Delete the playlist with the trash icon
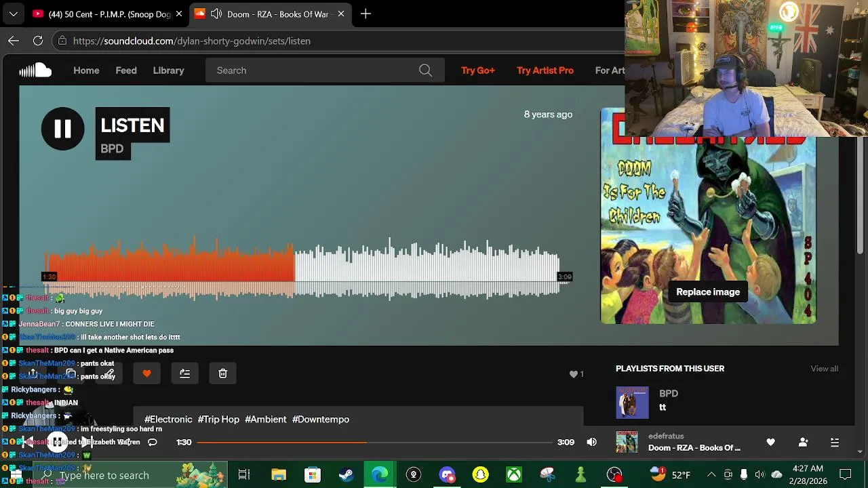The width and height of the screenshot is (868, 488). [x=222, y=373]
